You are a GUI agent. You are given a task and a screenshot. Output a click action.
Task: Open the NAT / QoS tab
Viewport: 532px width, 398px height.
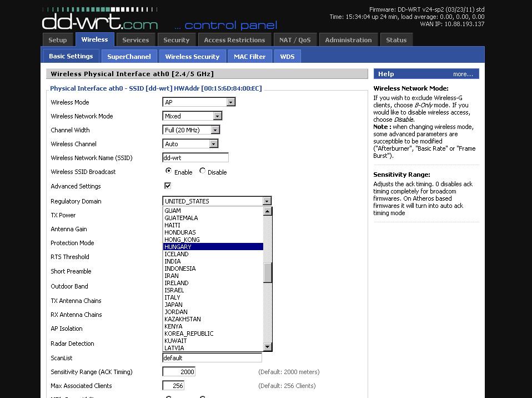(x=295, y=39)
